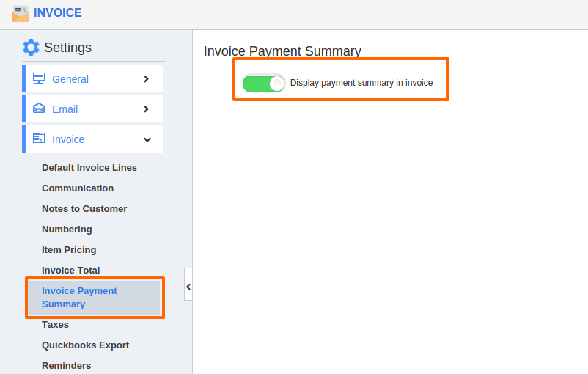The width and height of the screenshot is (588, 374).
Task: Expand the General section chevron
Action: 146,79
